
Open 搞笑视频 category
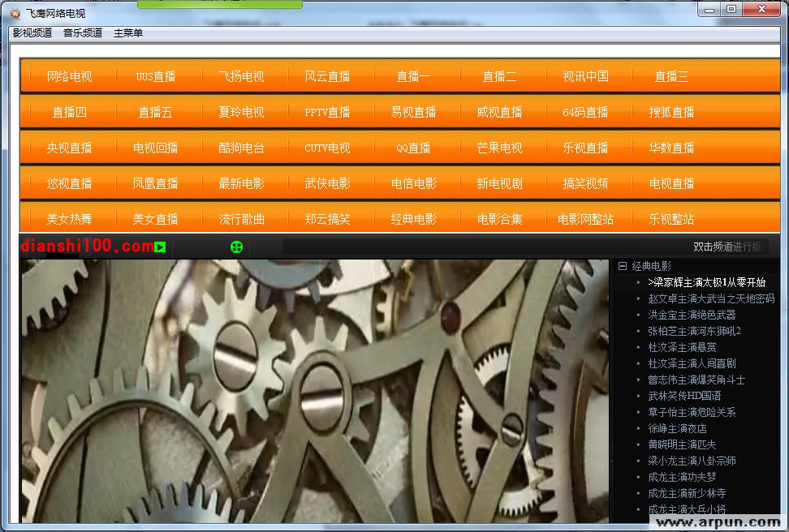[x=586, y=183]
